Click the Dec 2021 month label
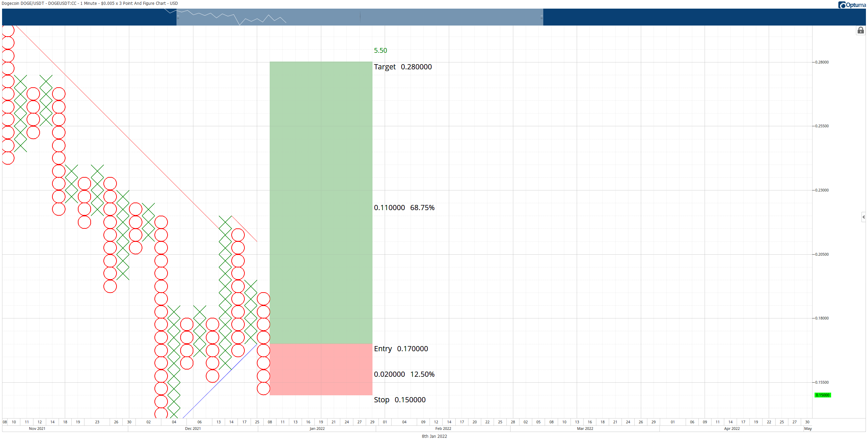Screen dimensions: 868x443 (193, 429)
